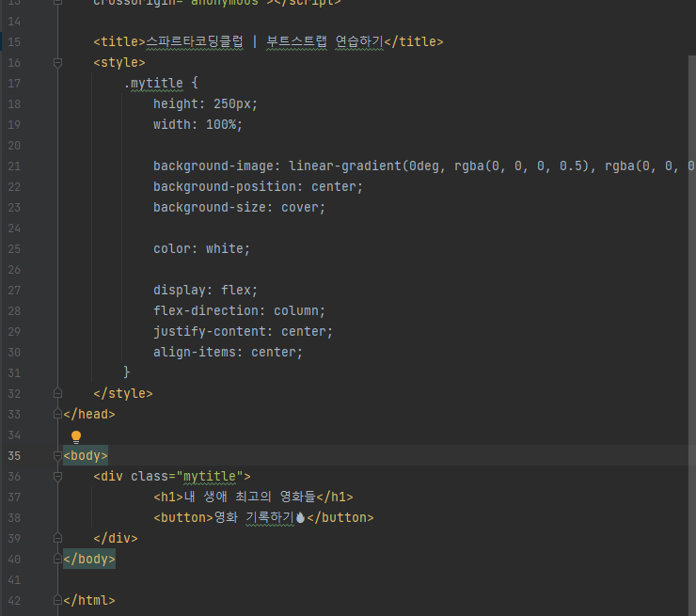Image resolution: width=696 pixels, height=616 pixels.
Task: Click the </head> closing tag
Action: 89,414
